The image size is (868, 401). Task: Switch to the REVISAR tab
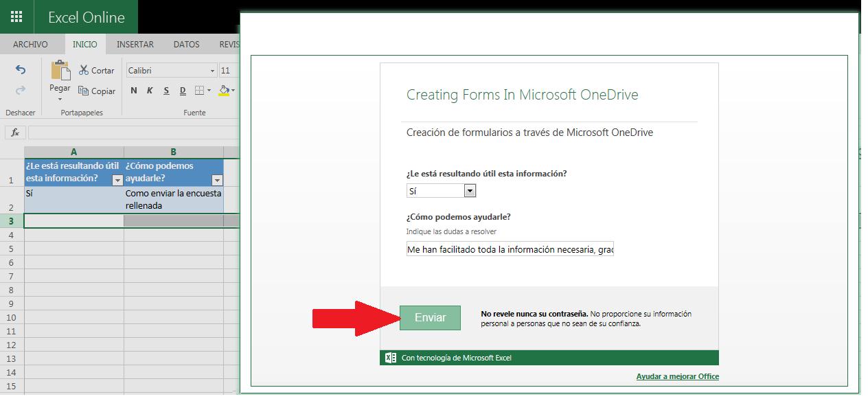point(229,44)
